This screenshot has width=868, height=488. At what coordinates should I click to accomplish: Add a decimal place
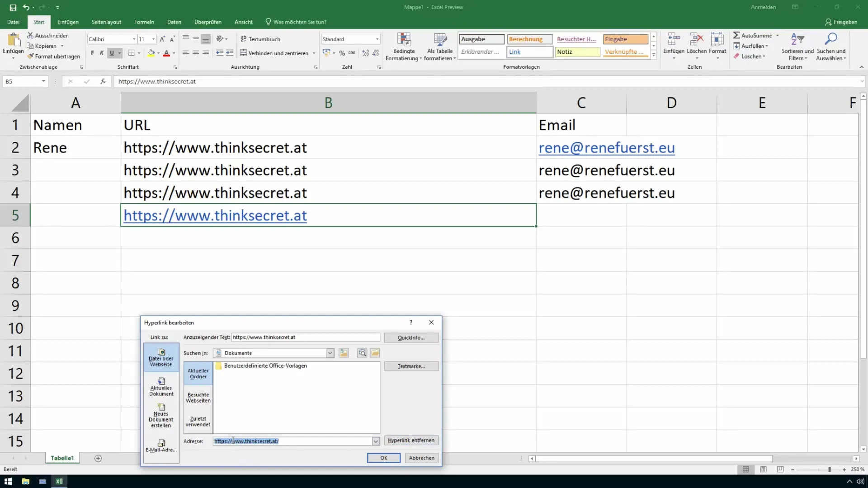point(366,53)
